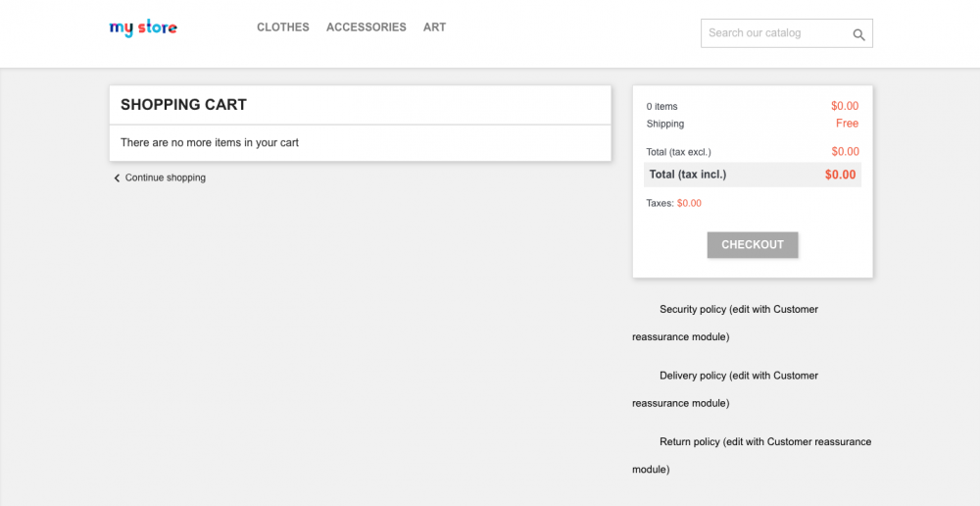Image resolution: width=980 pixels, height=506 pixels.
Task: Focus the Search our catalog field
Action: [772, 33]
